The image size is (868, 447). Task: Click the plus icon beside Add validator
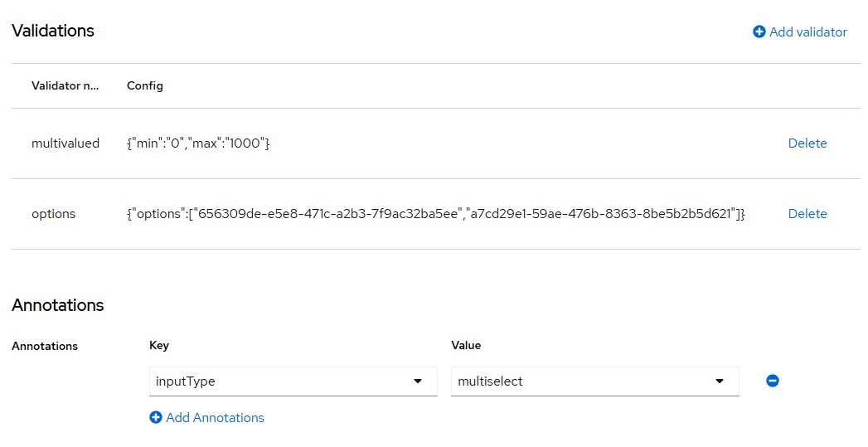pyautogui.click(x=759, y=32)
